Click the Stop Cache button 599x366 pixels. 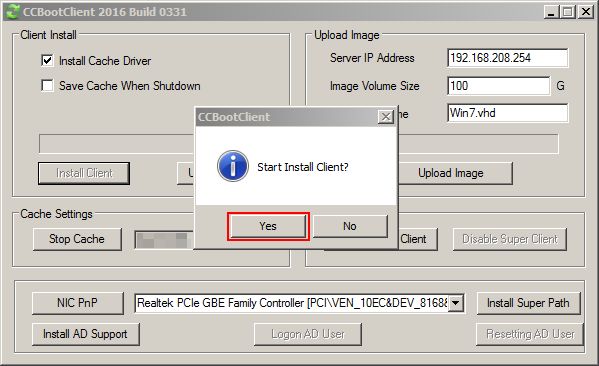tap(77, 239)
